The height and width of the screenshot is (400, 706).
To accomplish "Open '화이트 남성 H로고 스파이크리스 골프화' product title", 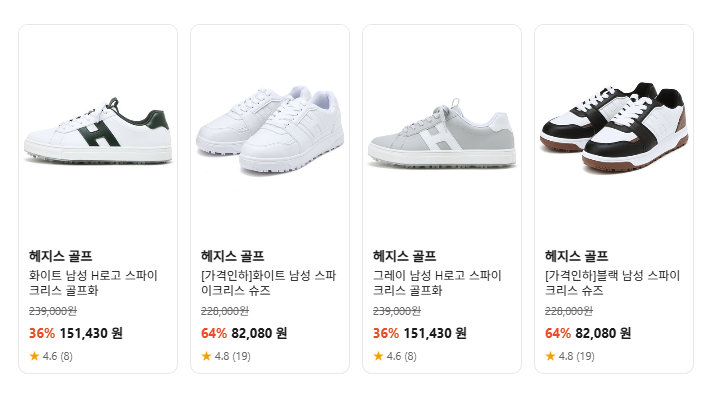I will coord(93,283).
